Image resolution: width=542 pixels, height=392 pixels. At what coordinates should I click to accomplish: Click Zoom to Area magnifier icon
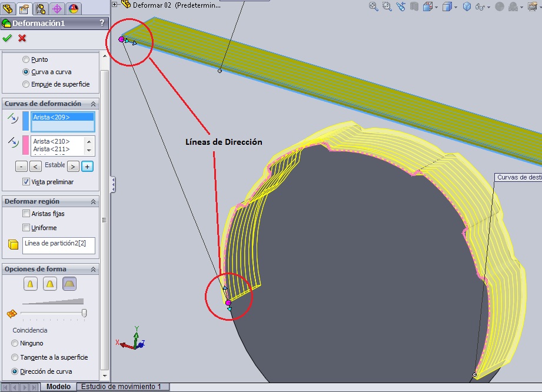[x=387, y=6]
